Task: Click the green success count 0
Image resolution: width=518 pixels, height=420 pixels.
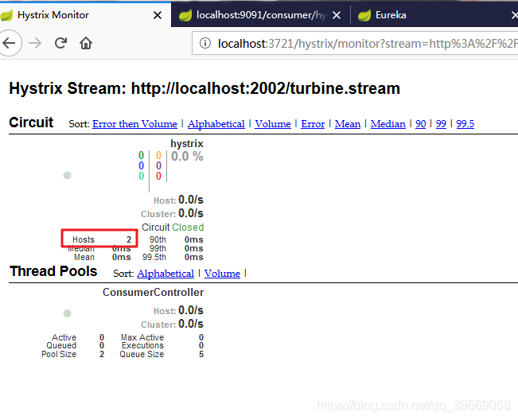Action: coord(141,155)
